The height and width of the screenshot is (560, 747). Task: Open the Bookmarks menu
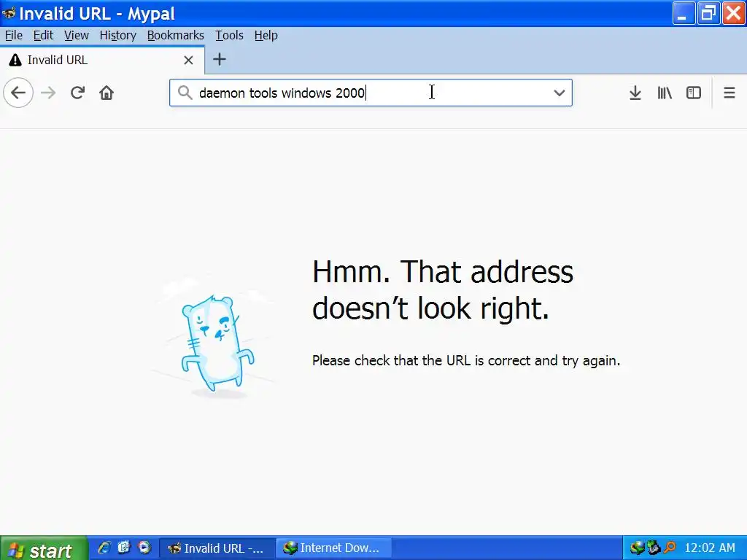tap(175, 35)
